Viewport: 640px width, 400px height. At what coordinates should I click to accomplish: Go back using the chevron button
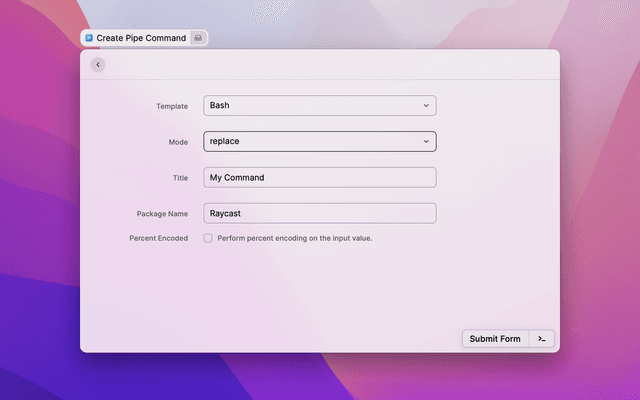click(97, 65)
